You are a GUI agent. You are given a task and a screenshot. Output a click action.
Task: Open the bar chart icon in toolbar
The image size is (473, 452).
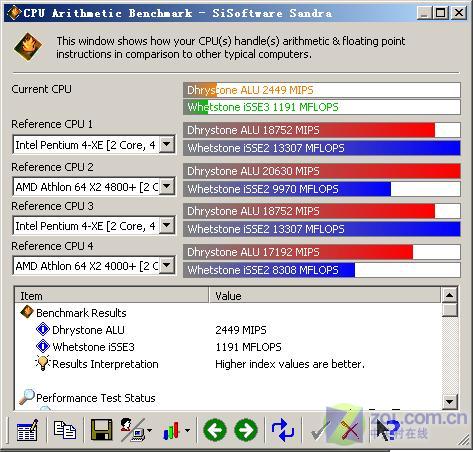pyautogui.click(x=172, y=430)
